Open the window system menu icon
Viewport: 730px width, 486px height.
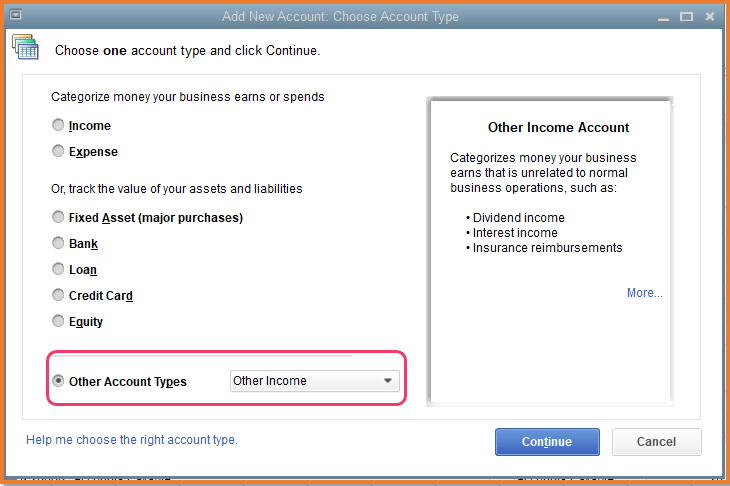point(16,16)
